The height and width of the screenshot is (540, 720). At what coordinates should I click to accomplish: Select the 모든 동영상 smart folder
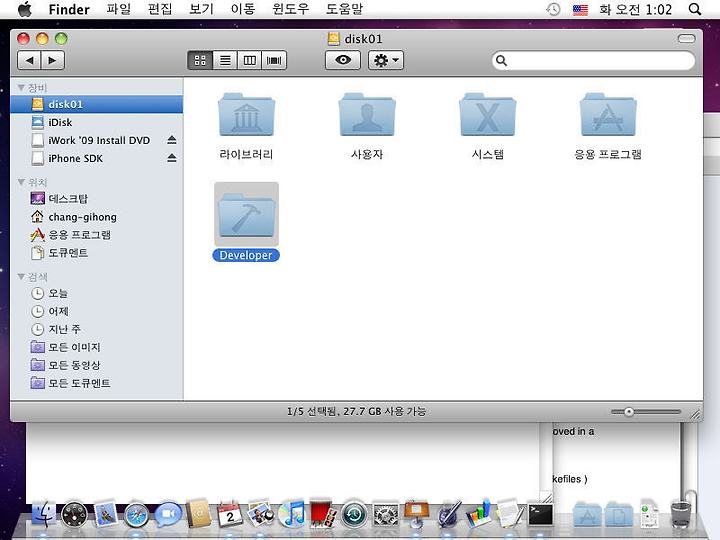click(x=96, y=365)
